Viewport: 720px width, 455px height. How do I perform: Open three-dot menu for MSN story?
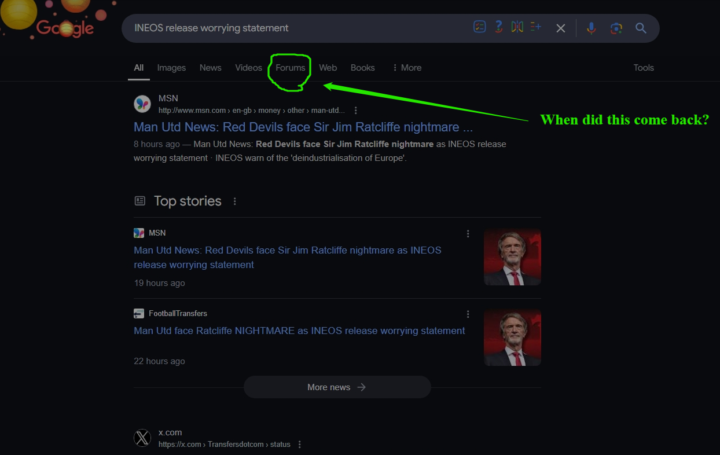[x=468, y=234]
